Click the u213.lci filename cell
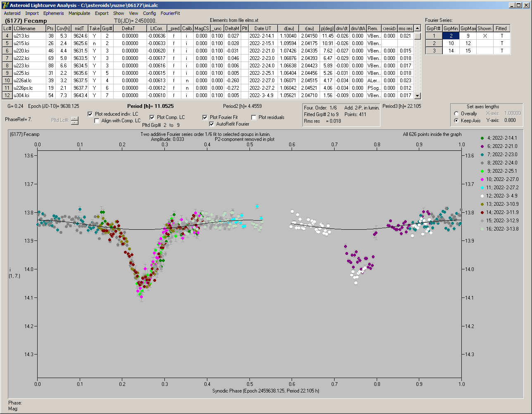The width and height of the screenshot is (532, 414). [x=28, y=36]
